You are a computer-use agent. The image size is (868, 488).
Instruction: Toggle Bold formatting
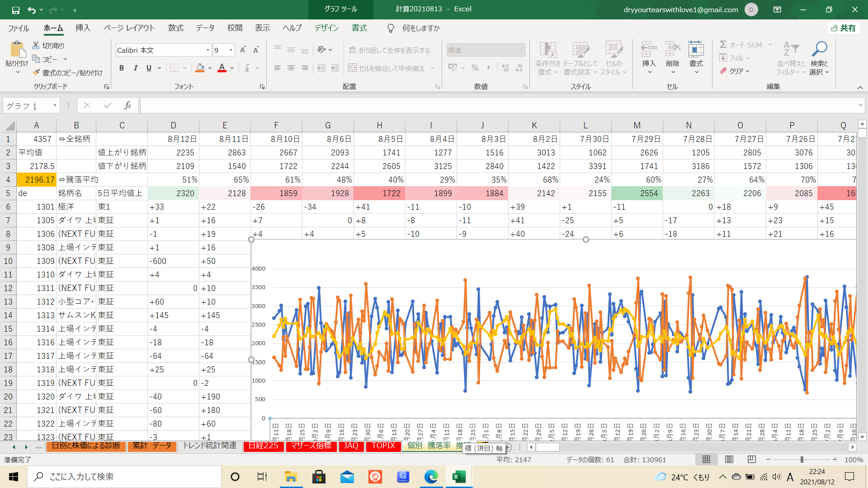121,68
